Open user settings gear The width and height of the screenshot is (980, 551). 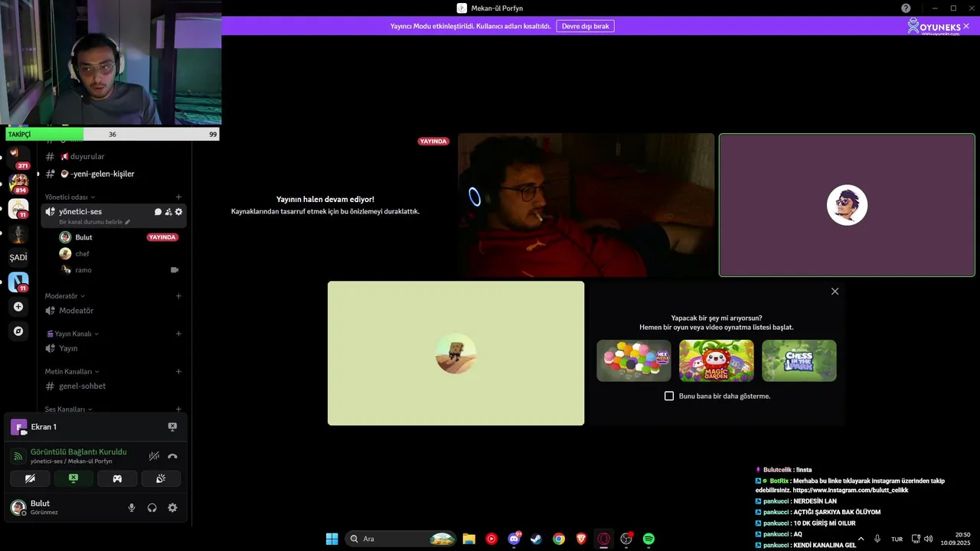(172, 507)
